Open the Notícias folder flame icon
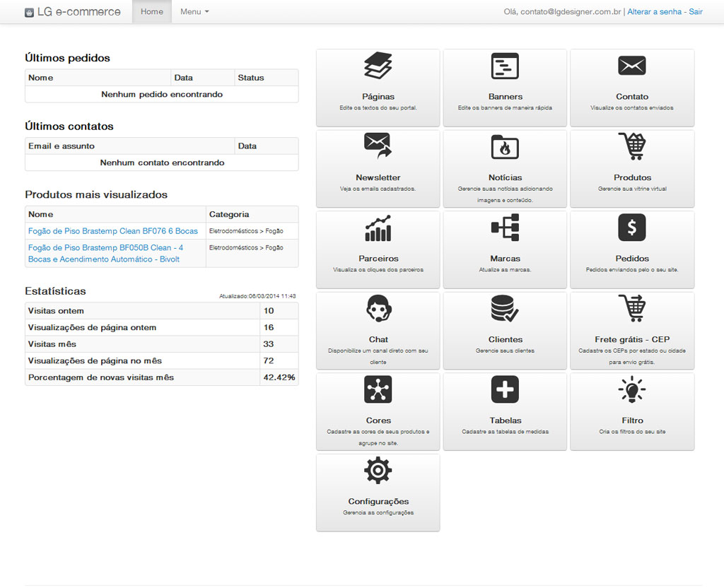This screenshot has width=724, height=588. point(505,147)
